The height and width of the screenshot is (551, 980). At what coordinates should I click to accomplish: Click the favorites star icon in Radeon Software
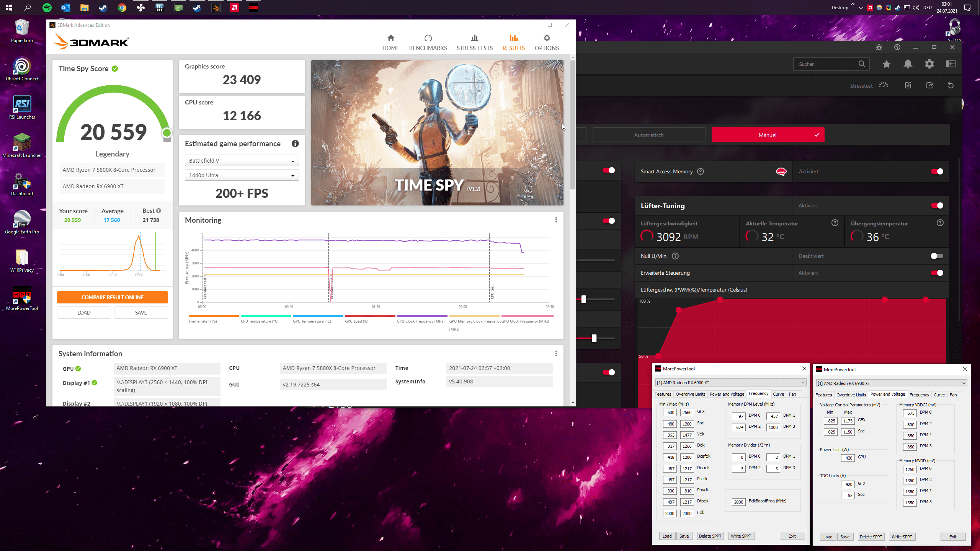click(886, 64)
